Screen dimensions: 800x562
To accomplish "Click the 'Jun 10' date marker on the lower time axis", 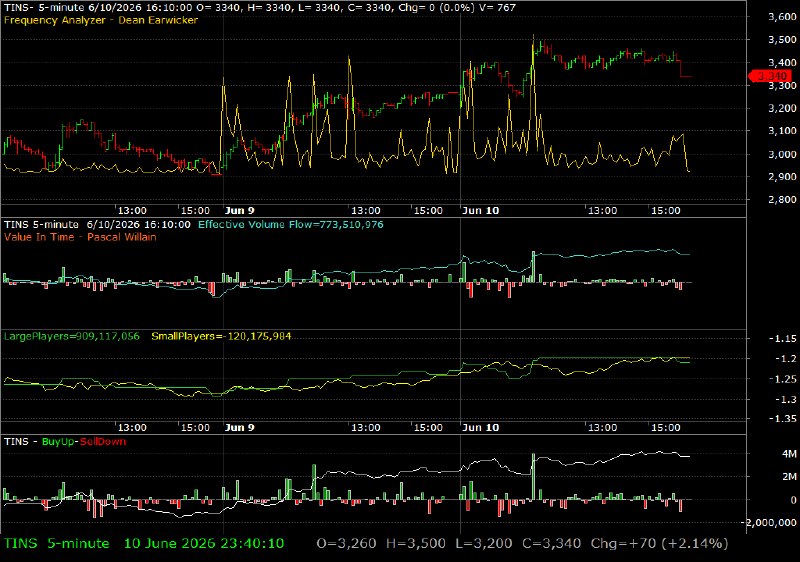I will coord(481,427).
